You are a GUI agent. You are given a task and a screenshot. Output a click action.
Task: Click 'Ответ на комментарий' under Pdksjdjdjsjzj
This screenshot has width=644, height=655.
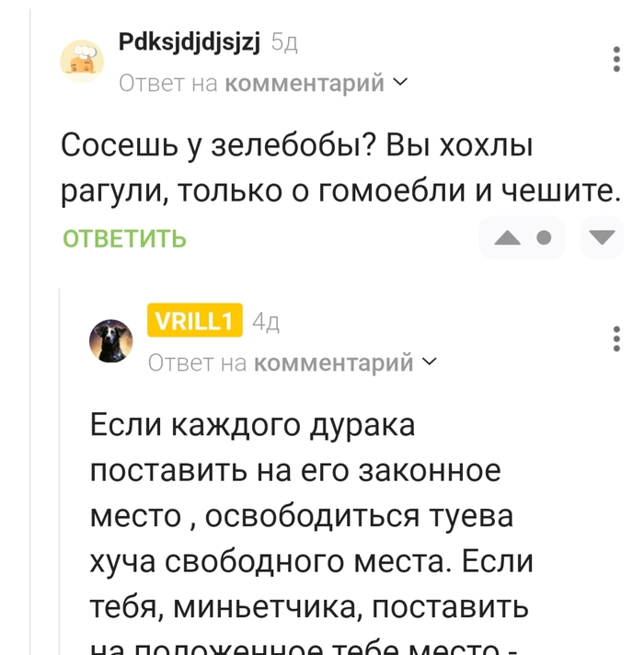pyautogui.click(x=251, y=84)
